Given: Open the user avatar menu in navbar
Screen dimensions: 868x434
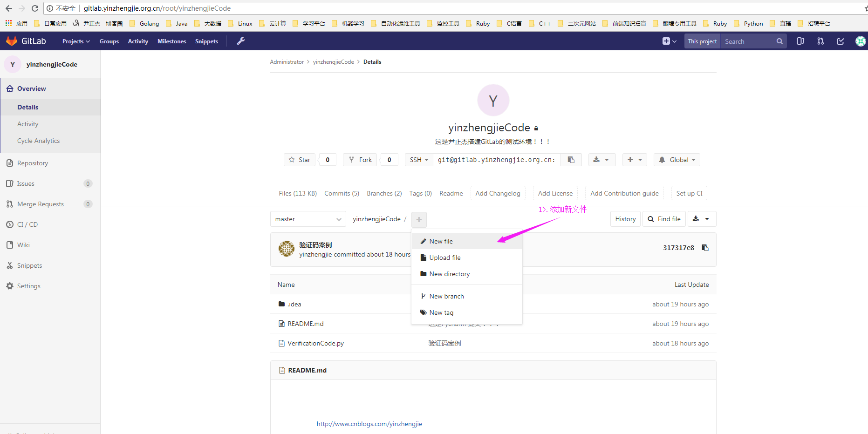Looking at the screenshot, I should coord(861,41).
